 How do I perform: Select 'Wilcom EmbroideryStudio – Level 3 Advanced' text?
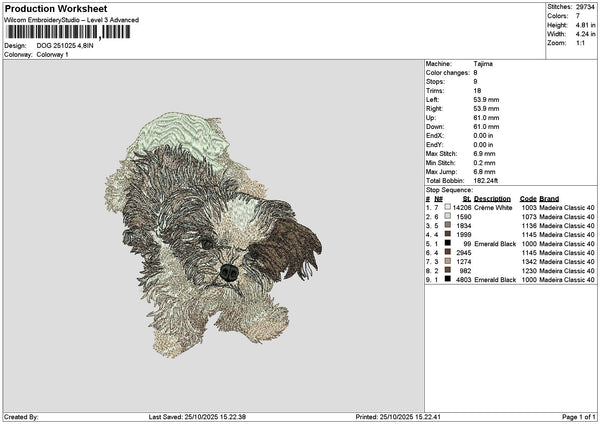coord(72,20)
